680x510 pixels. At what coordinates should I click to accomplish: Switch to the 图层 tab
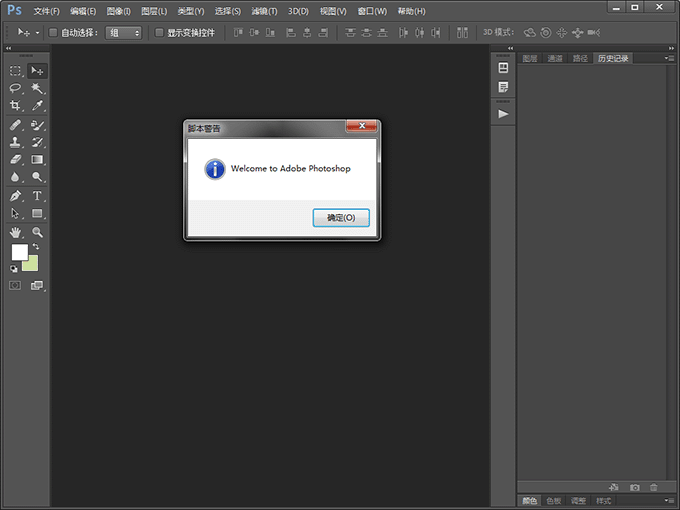[530, 59]
